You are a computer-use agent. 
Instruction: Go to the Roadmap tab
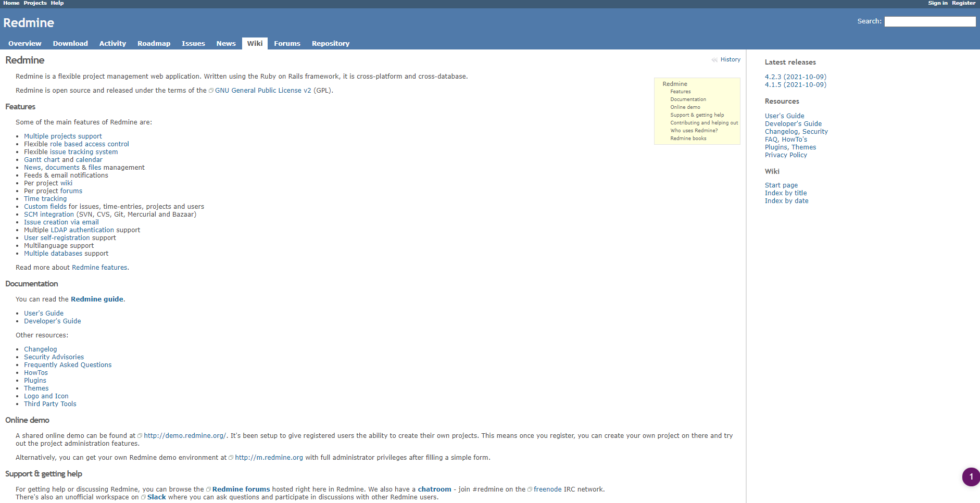coord(154,43)
